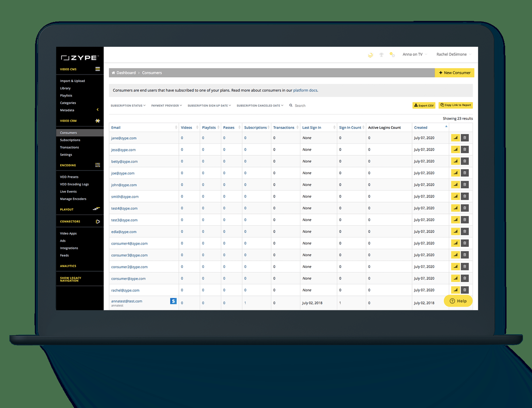
Task: Click the search magnifier icon
Action: [291, 105]
